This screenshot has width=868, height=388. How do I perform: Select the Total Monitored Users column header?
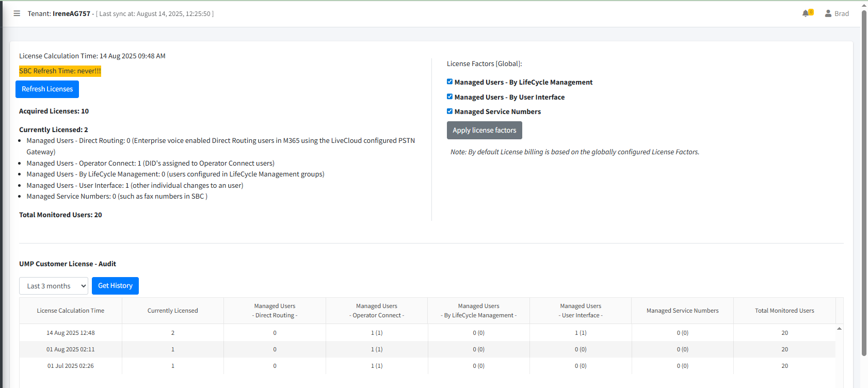pyautogui.click(x=784, y=311)
